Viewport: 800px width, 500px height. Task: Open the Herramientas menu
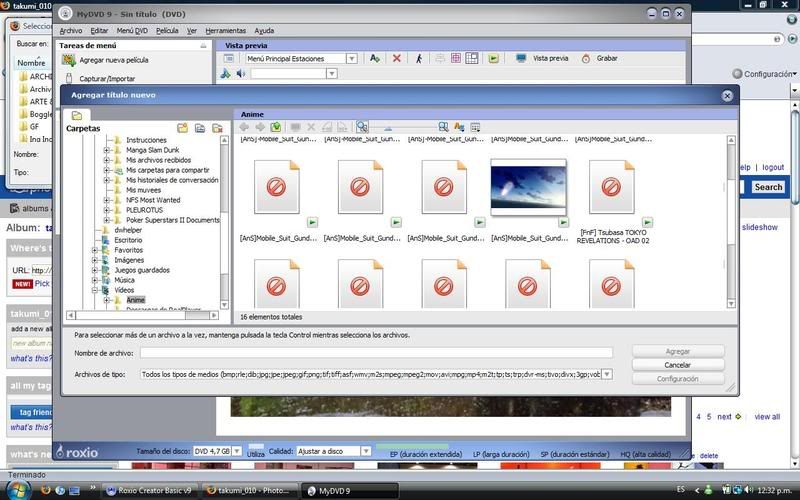pos(226,31)
